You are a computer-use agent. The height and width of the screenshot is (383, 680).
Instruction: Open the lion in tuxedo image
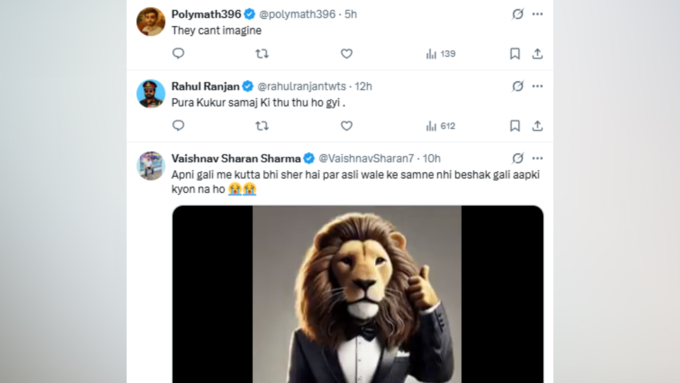(x=358, y=294)
